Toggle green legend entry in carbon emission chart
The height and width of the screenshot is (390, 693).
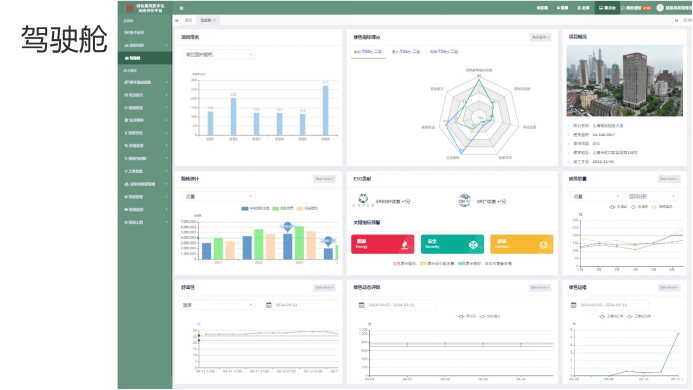[640, 206]
